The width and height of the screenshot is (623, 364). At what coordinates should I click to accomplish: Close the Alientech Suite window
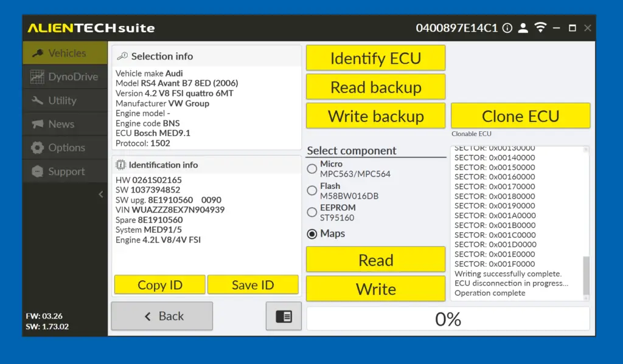pyautogui.click(x=588, y=28)
